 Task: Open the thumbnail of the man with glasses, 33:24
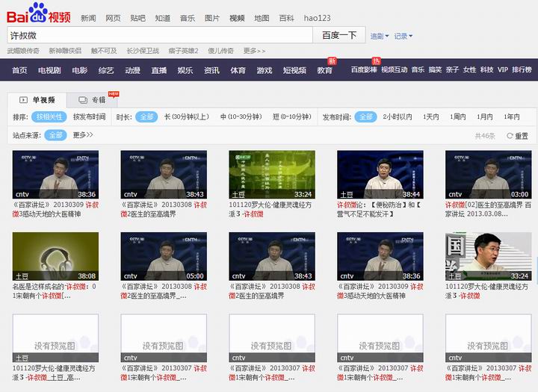(489, 256)
